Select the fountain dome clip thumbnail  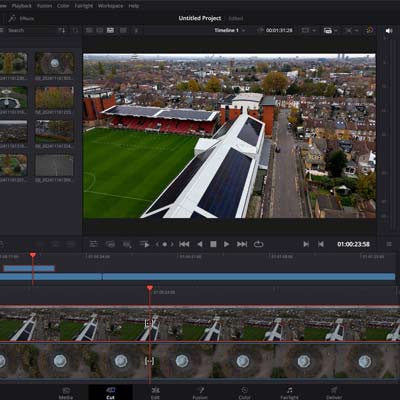point(54,63)
